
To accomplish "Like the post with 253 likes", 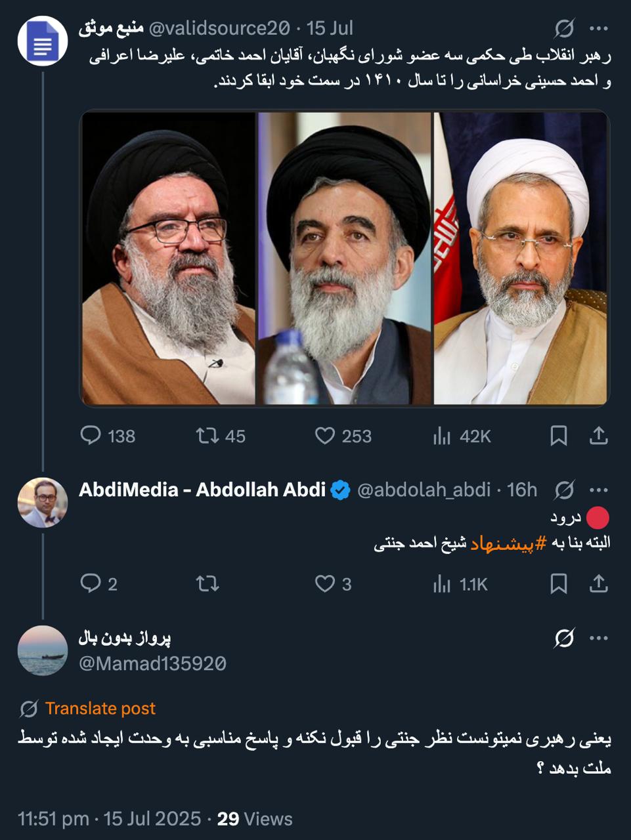I will [x=325, y=436].
